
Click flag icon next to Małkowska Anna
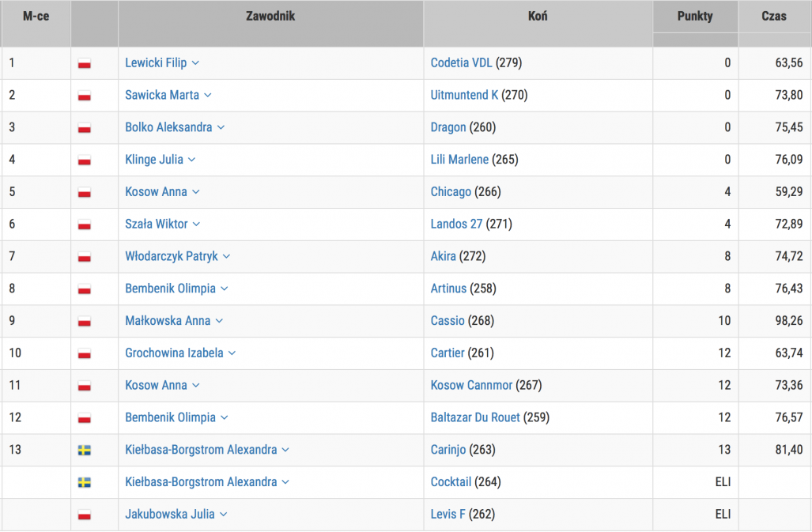tap(84, 322)
